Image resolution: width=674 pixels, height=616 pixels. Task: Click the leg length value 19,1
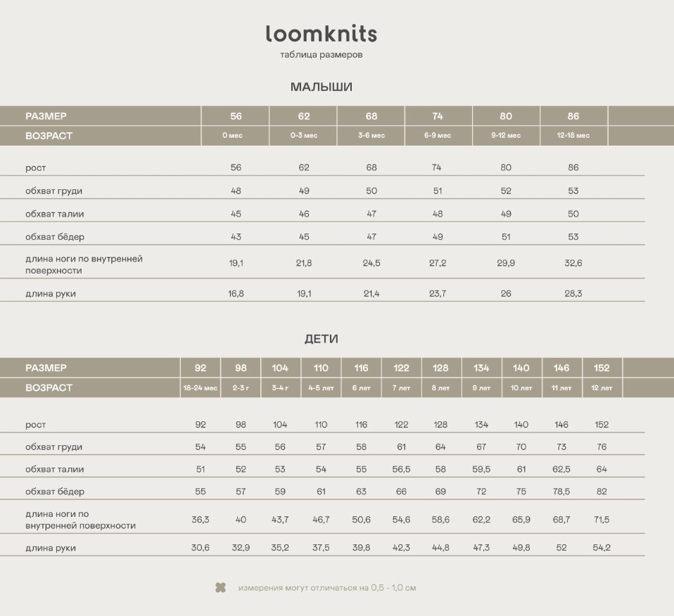pos(236,263)
